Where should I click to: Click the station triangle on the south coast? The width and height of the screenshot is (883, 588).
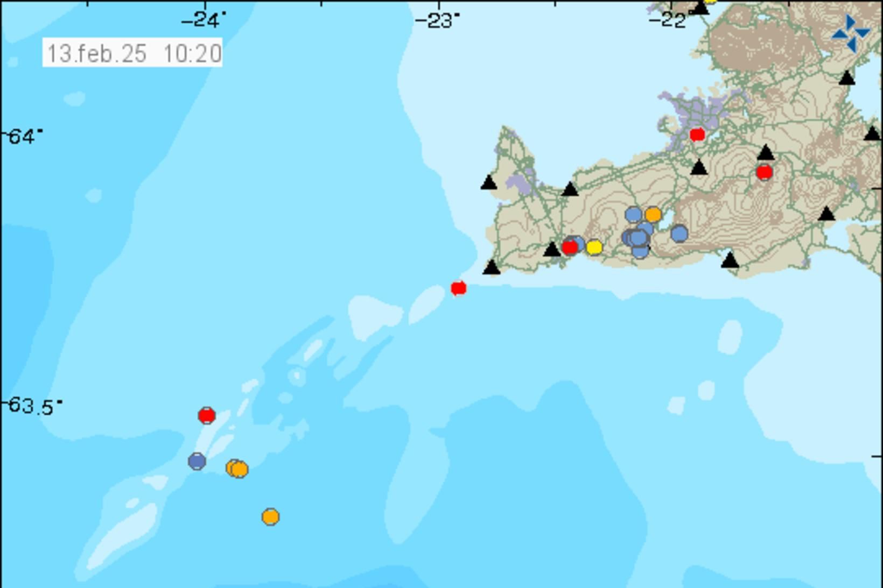pos(730,260)
